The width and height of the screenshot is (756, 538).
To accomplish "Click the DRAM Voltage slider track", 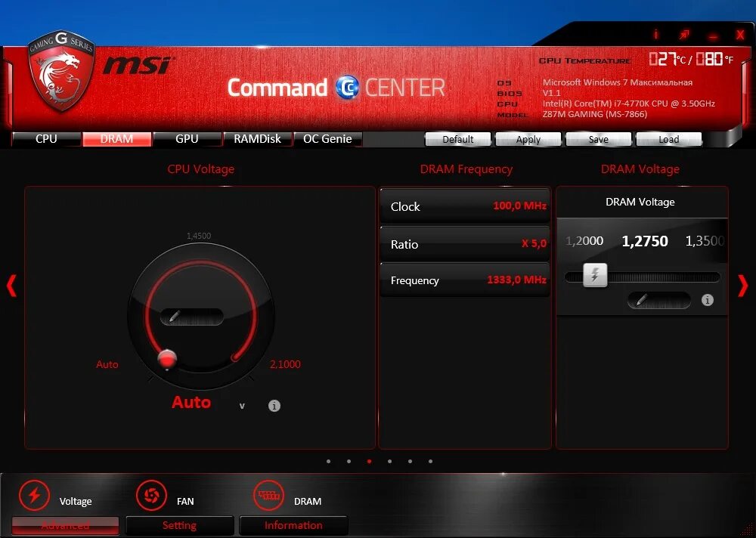I will click(x=642, y=277).
